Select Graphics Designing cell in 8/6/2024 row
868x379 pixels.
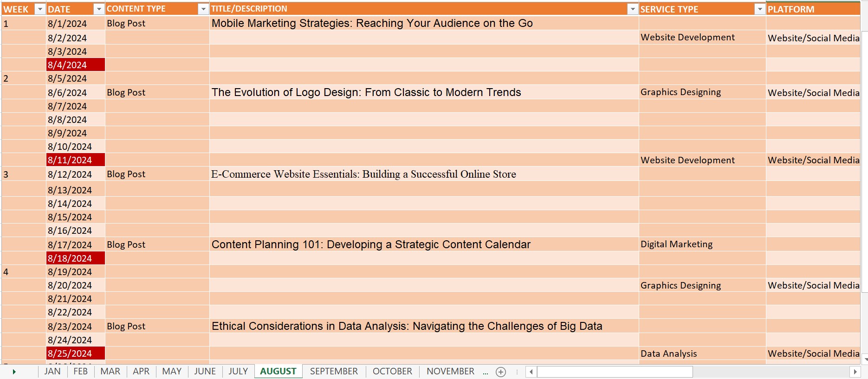[x=702, y=92]
